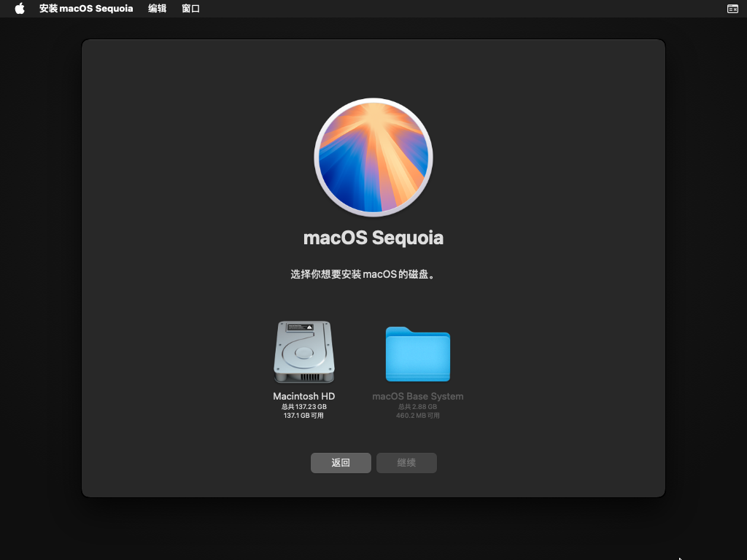This screenshot has width=747, height=560.
Task: Click the 选择你想要安装 macOS 的磁盘 prompt
Action: tap(363, 274)
